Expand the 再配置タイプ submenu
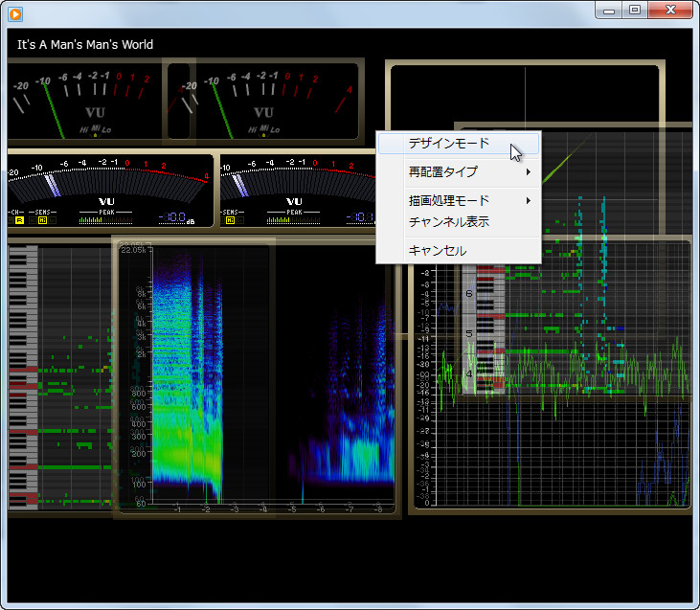Viewport: 700px width, 610px height. pyautogui.click(x=442, y=172)
